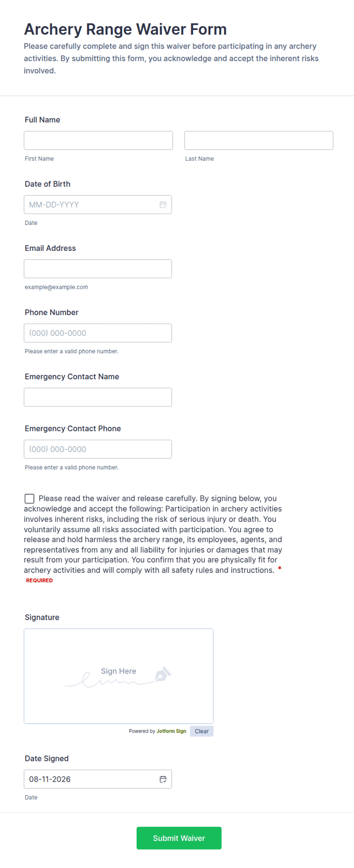Viewport: 354px width, 868px height.
Task: Click the Archery Range Waiver Form heading
Action: point(125,29)
